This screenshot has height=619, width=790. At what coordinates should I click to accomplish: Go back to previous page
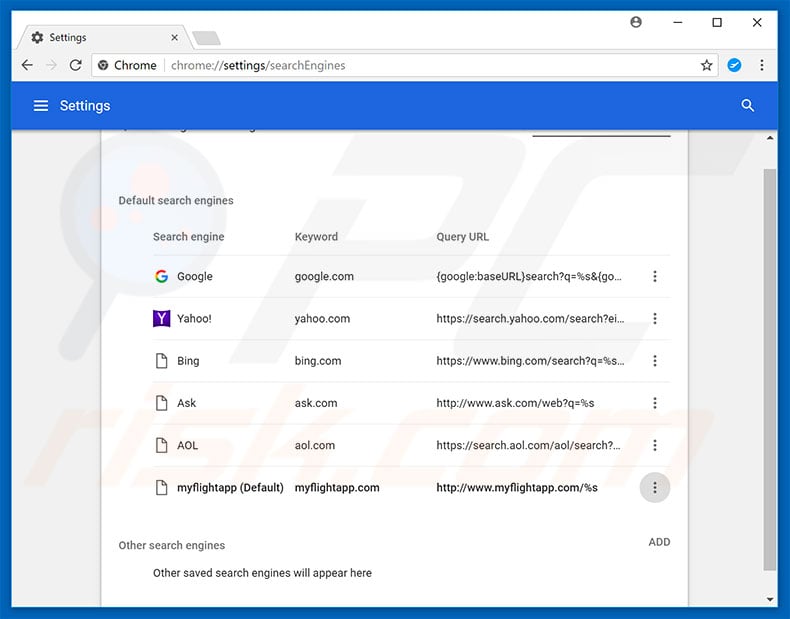tap(27, 65)
